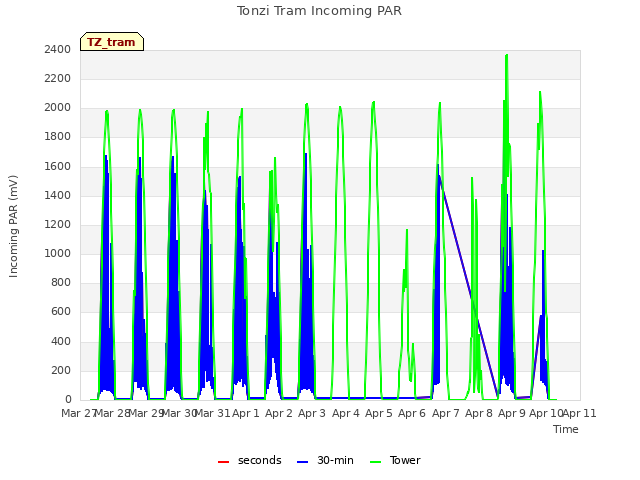640x480 pixels.
Task: Click the red seconds legend color marker
Action: 223,462
